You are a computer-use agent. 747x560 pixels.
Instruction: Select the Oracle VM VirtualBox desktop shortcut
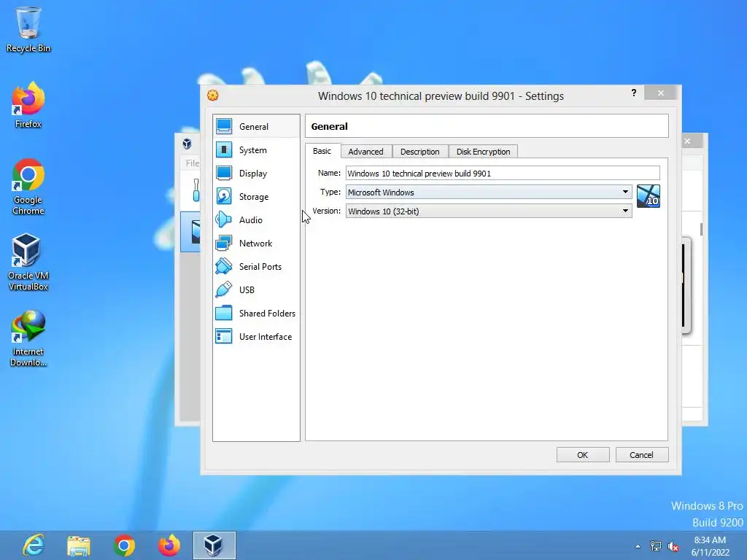click(28, 262)
